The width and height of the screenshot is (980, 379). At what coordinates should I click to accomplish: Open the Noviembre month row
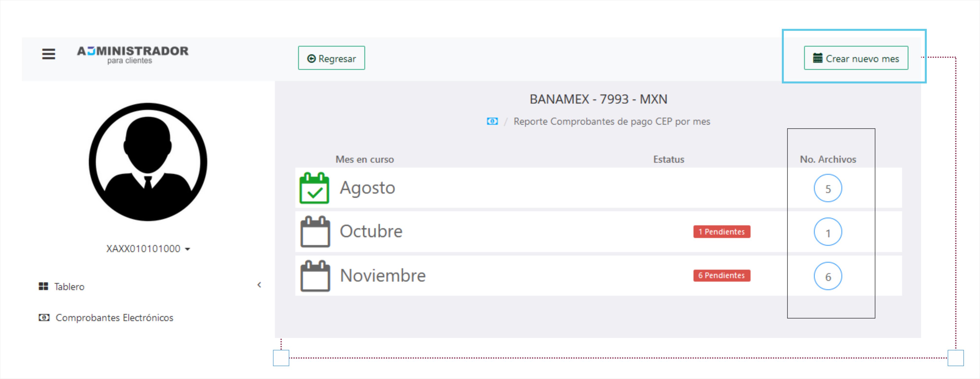click(x=598, y=276)
